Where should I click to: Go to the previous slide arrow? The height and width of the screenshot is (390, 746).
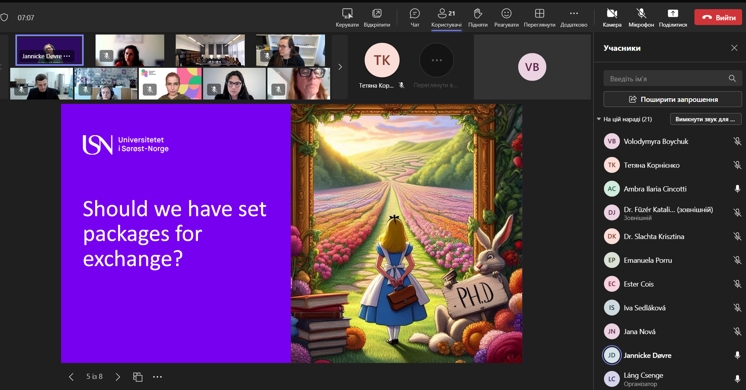click(x=71, y=377)
